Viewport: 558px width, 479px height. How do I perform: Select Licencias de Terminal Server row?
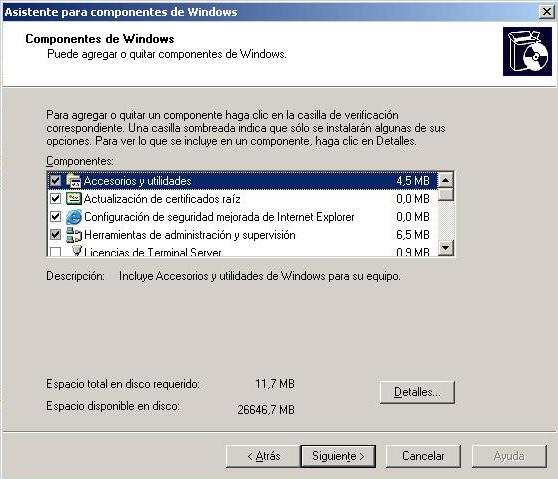pyautogui.click(x=242, y=251)
